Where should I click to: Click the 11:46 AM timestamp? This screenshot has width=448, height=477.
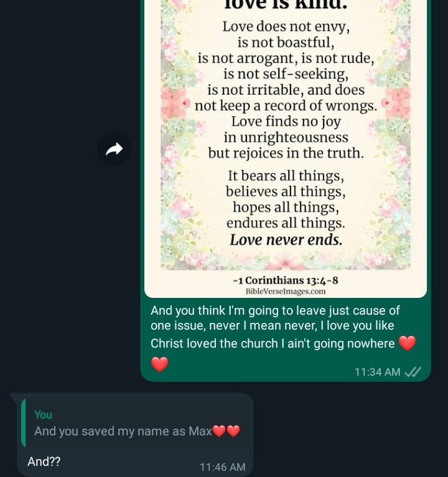point(222,467)
